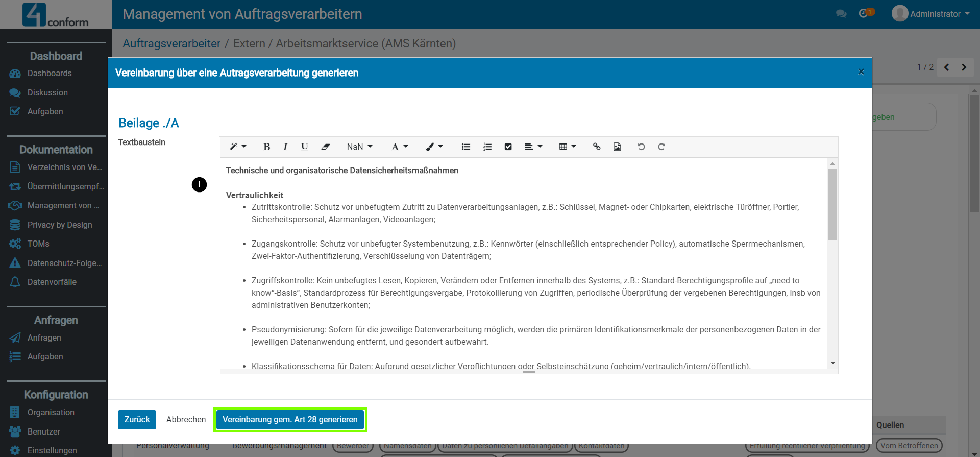Toggle italic text formatting
The height and width of the screenshot is (457, 980).
285,147
